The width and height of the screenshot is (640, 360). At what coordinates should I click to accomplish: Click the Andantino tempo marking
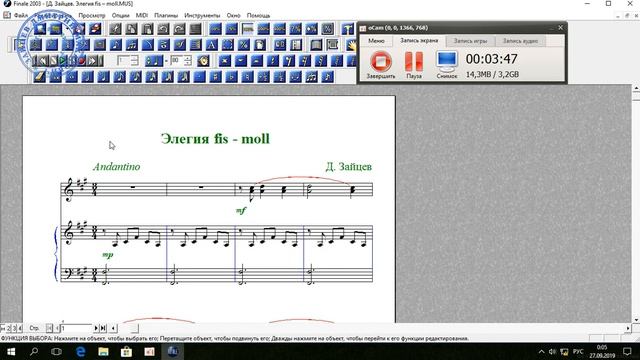(x=117, y=167)
